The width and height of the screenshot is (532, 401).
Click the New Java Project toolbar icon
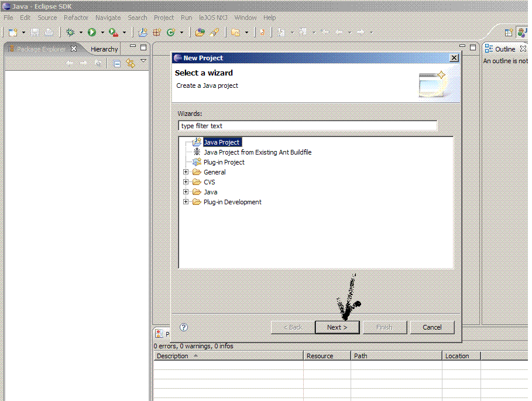coord(143,32)
